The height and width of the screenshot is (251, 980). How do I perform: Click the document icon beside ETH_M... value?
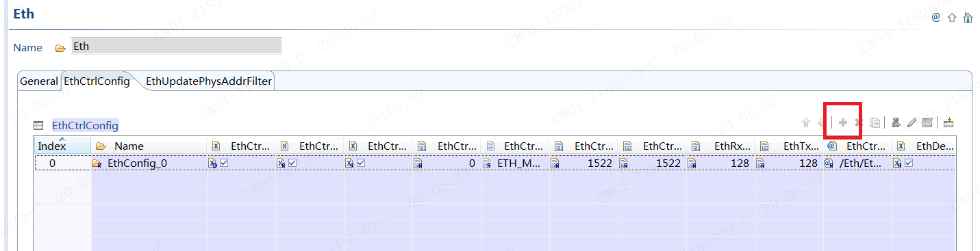(x=486, y=163)
